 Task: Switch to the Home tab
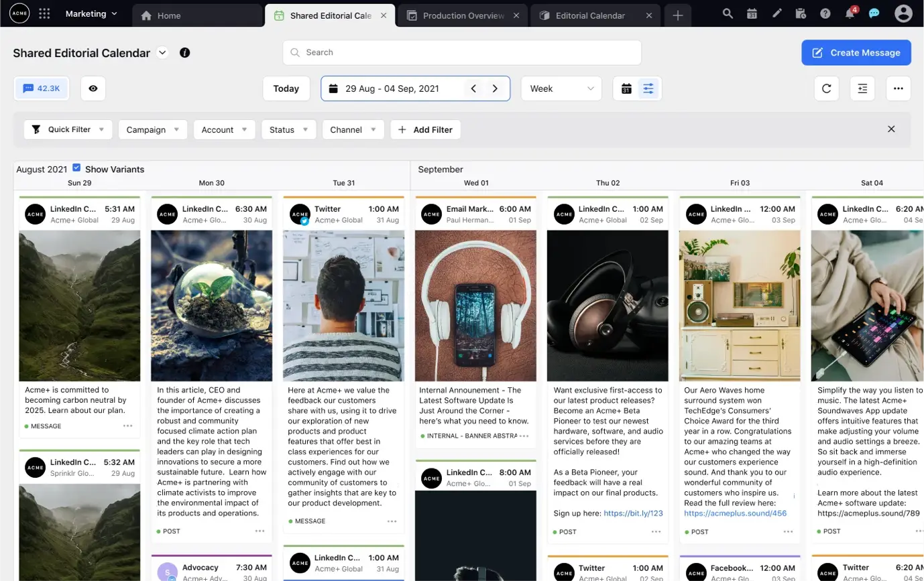click(197, 15)
